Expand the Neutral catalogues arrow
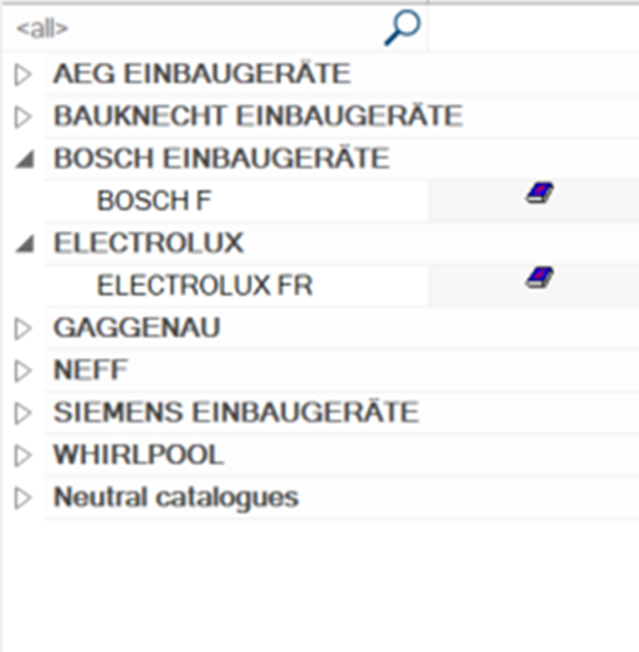The image size is (639, 652). [23, 498]
